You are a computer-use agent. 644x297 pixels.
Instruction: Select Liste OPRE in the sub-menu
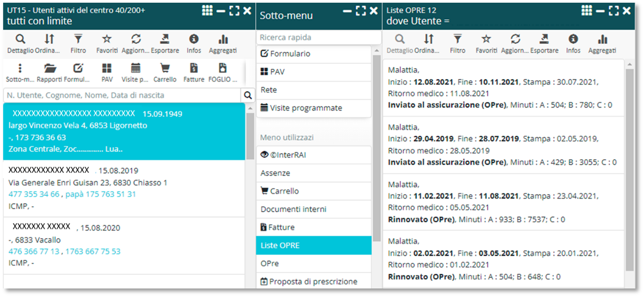pyautogui.click(x=314, y=245)
